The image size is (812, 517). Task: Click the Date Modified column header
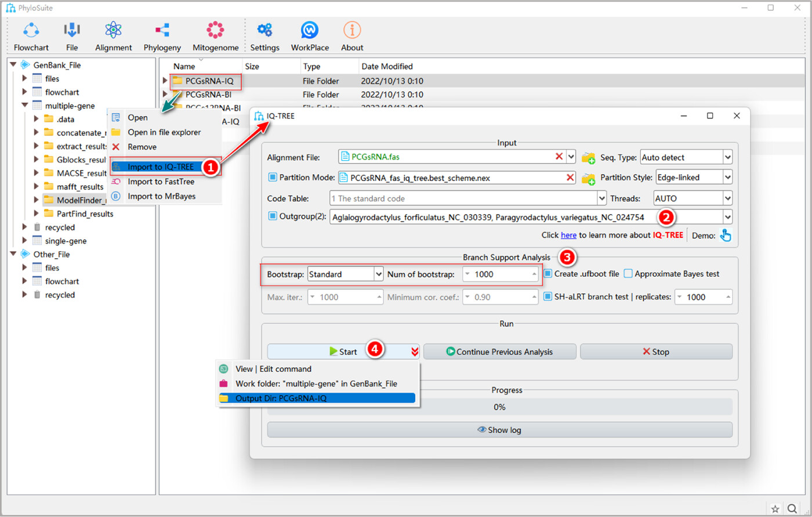pyautogui.click(x=387, y=66)
